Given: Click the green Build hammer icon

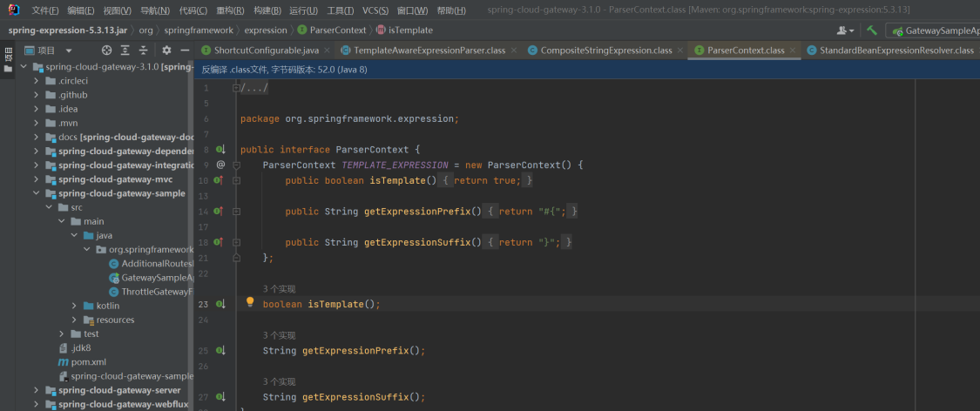Looking at the screenshot, I should point(871,30).
